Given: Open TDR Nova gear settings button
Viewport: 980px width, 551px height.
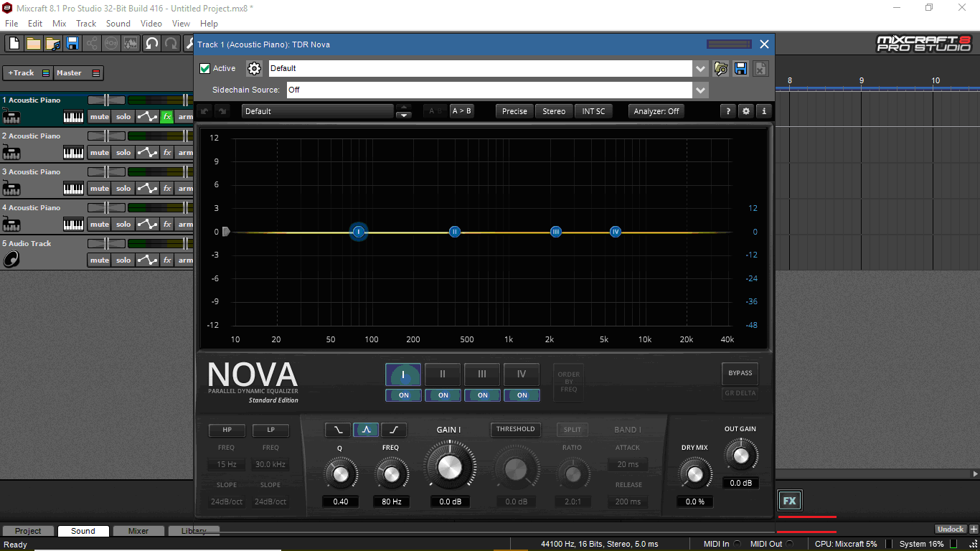Looking at the screenshot, I should pos(746,111).
